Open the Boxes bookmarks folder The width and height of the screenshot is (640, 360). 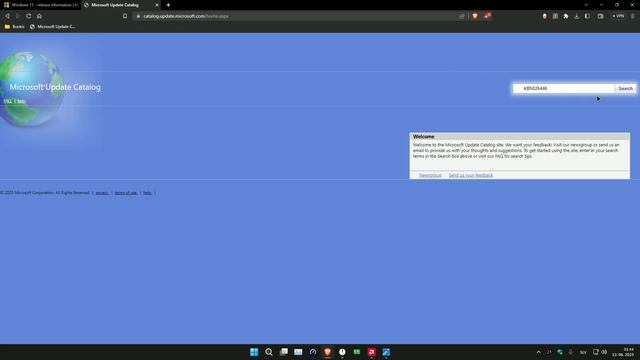[14, 27]
